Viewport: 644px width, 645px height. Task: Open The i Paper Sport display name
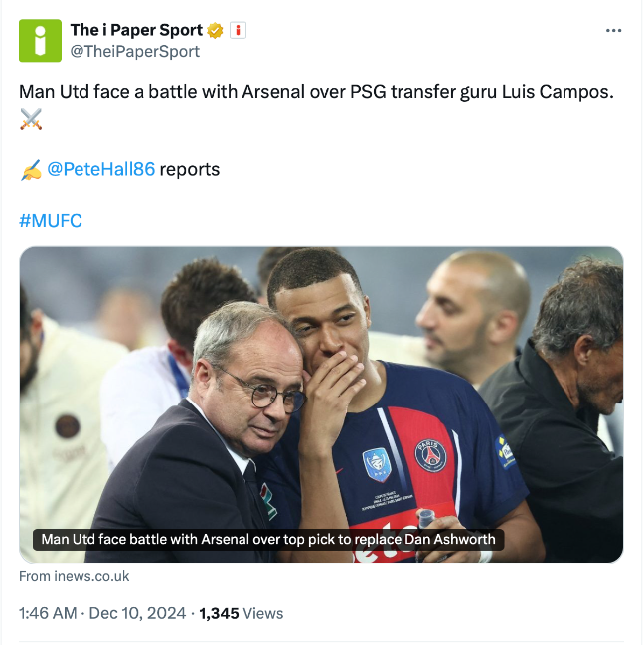[x=136, y=30]
